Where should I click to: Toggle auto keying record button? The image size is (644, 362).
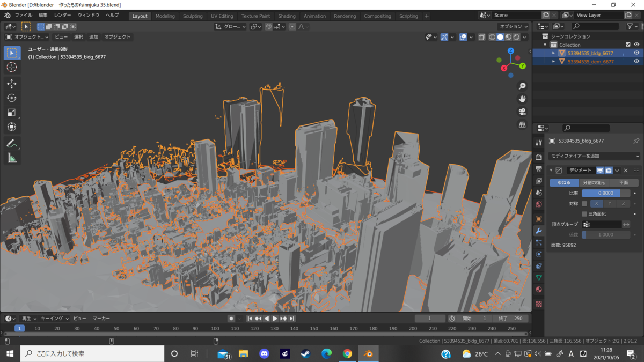[231, 319]
